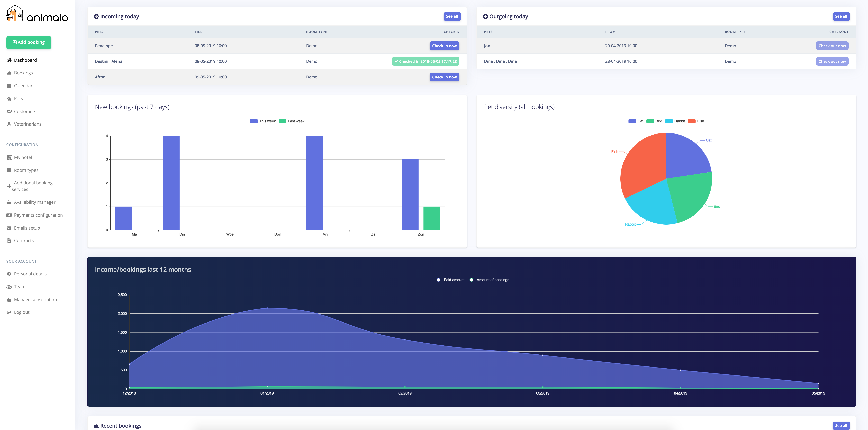
Task: Click the Log out arrow icon
Action: click(x=9, y=312)
